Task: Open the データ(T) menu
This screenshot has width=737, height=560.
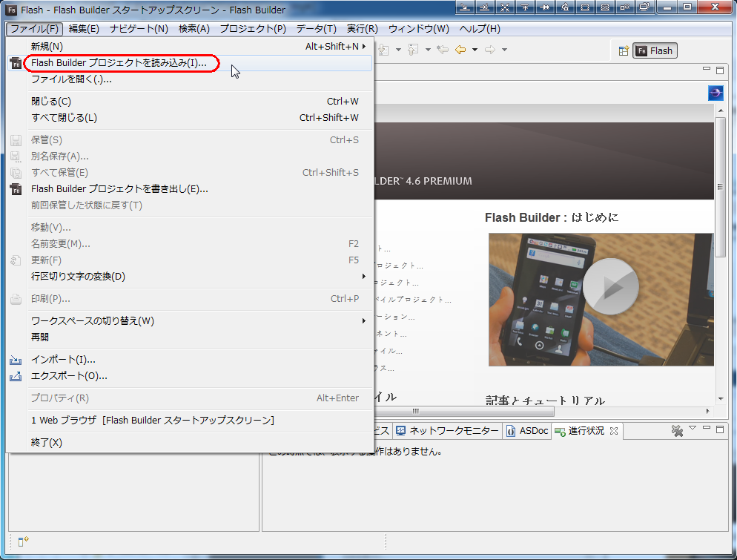Action: coord(316,29)
